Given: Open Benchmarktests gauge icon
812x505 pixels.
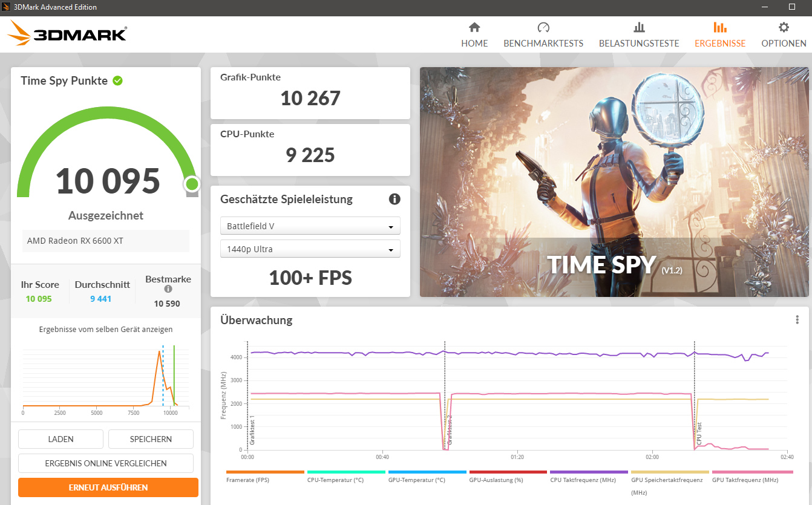Looking at the screenshot, I should (543, 28).
